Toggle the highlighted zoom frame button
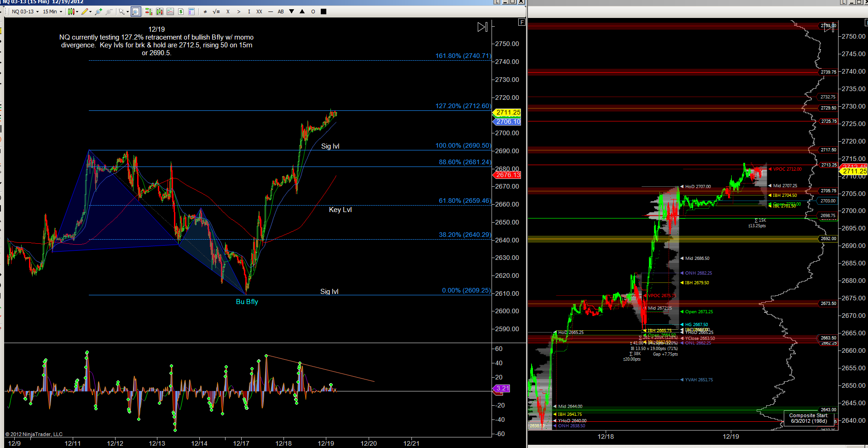The image size is (868, 448). point(136,11)
